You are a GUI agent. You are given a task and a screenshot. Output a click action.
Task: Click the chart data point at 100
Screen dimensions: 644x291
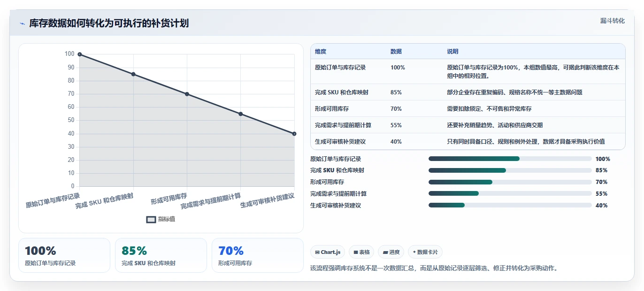click(80, 54)
